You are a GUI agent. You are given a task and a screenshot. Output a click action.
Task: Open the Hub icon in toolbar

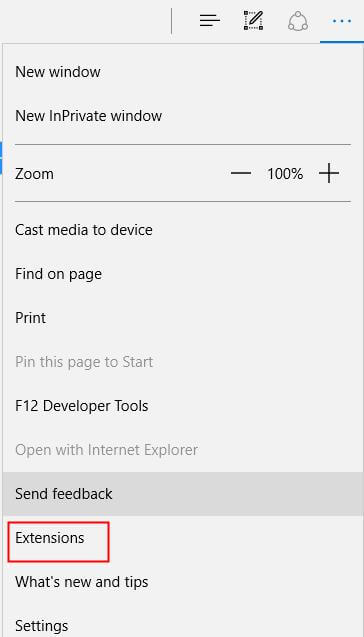click(x=210, y=20)
